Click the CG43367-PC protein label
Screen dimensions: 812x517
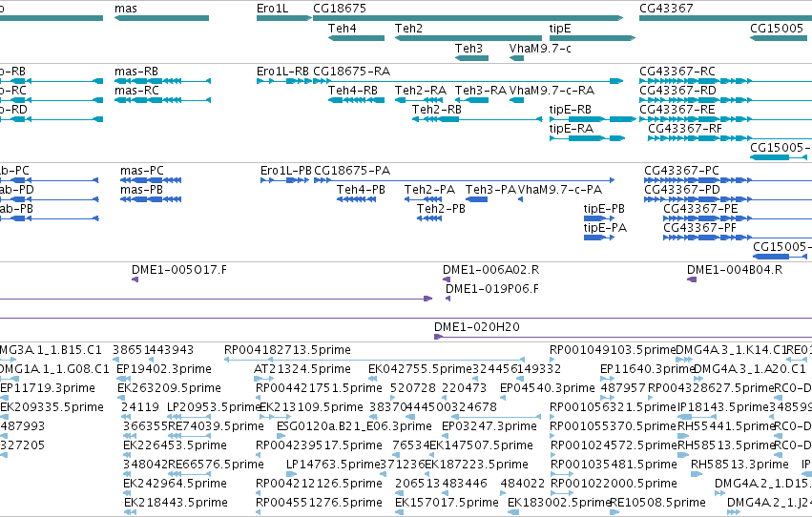681,171
